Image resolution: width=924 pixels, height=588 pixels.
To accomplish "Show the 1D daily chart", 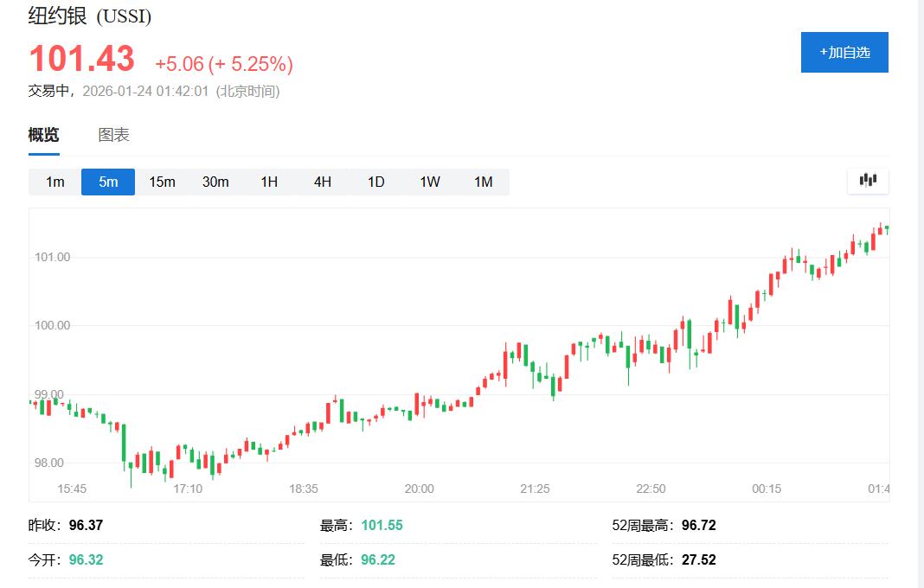I will (x=376, y=182).
